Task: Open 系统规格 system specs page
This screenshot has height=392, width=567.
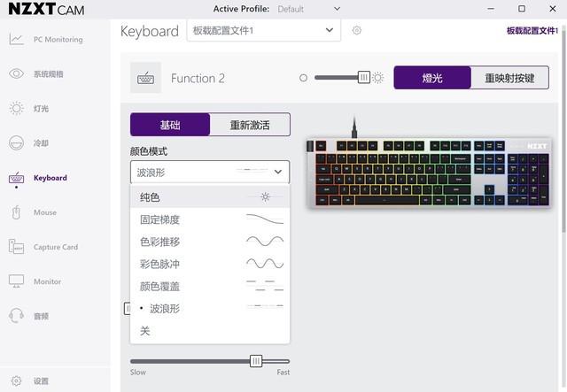Action: (x=48, y=74)
